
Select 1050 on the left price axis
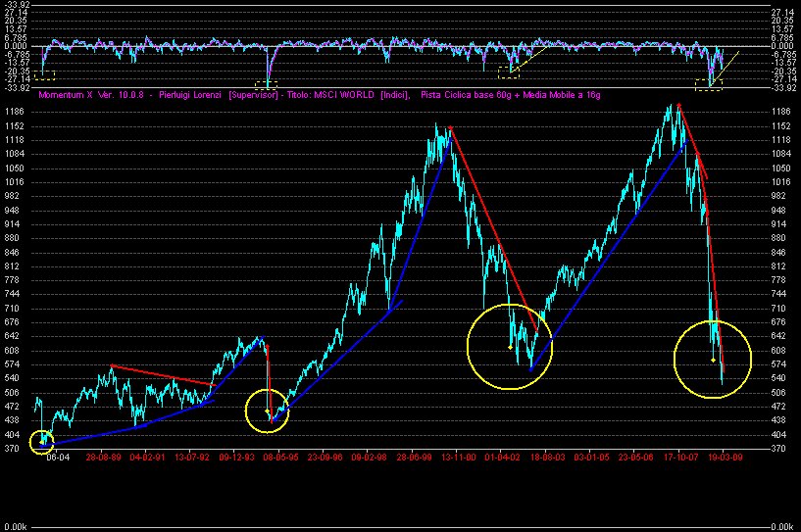click(x=14, y=168)
